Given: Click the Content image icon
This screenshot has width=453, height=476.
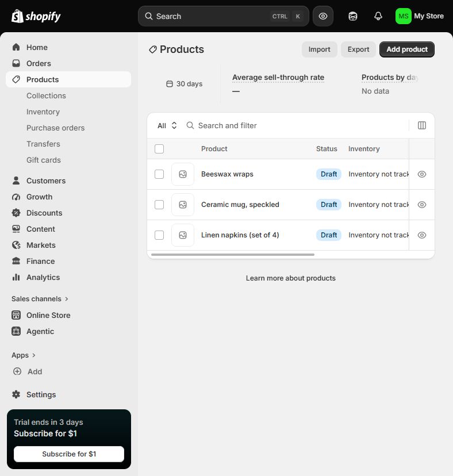Looking at the screenshot, I should (16, 229).
